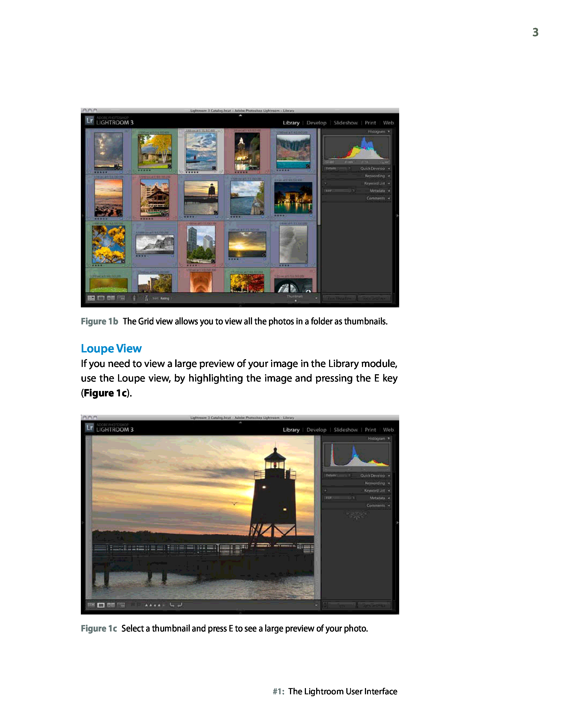Click Grid view icon in Figure 1b toolbar
566x728 pixels.
click(x=91, y=298)
